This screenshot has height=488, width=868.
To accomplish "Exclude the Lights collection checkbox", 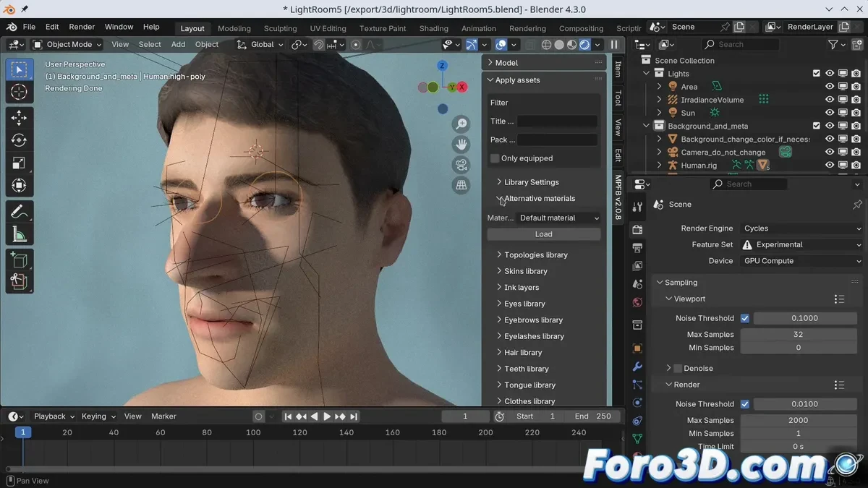I will pyautogui.click(x=817, y=74).
